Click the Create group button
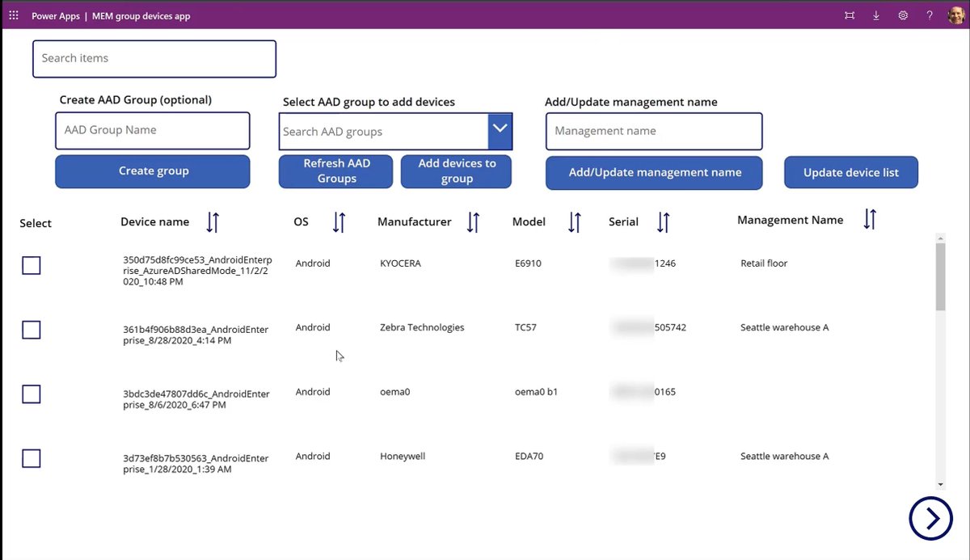 [x=153, y=171]
